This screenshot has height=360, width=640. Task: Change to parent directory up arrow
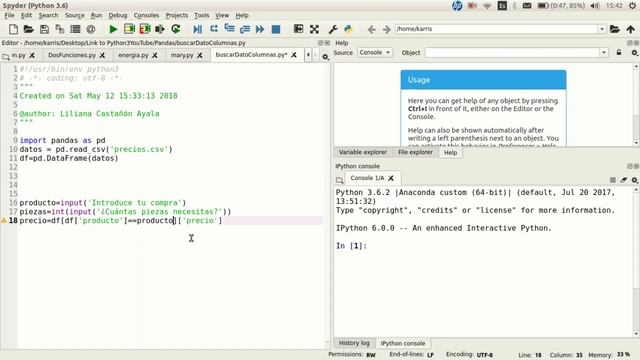click(x=631, y=29)
